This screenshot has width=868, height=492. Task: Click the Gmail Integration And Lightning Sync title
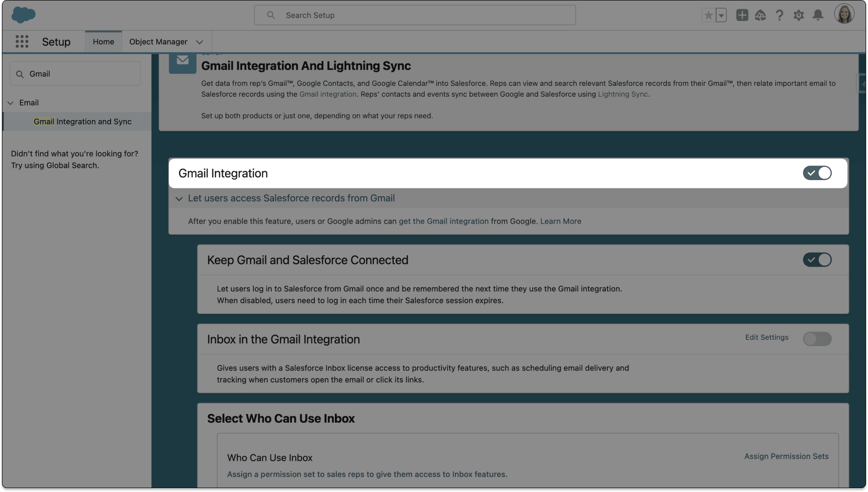(306, 66)
